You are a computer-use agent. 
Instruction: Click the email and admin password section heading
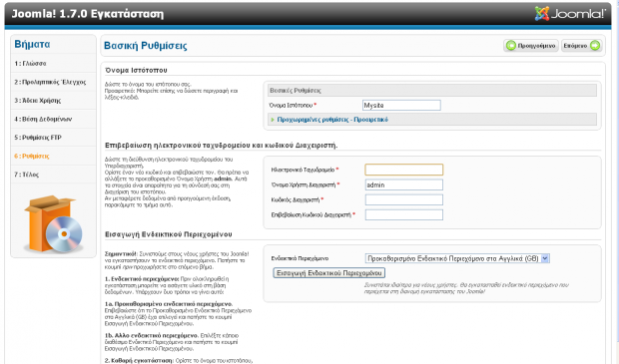[x=222, y=146]
